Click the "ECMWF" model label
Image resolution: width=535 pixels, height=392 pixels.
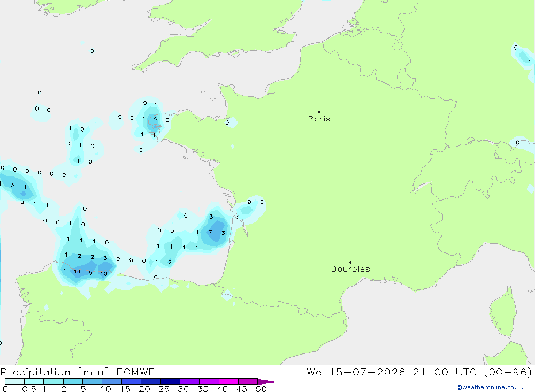(x=135, y=372)
